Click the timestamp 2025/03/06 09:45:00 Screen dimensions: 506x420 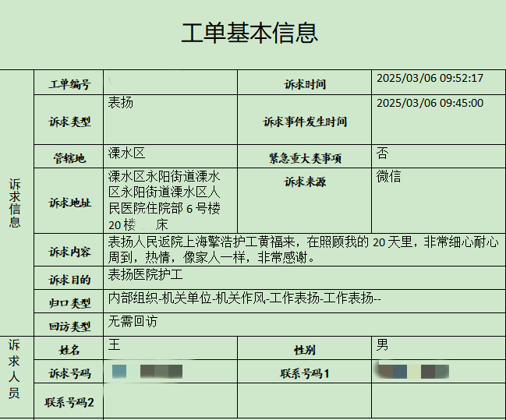(x=430, y=103)
